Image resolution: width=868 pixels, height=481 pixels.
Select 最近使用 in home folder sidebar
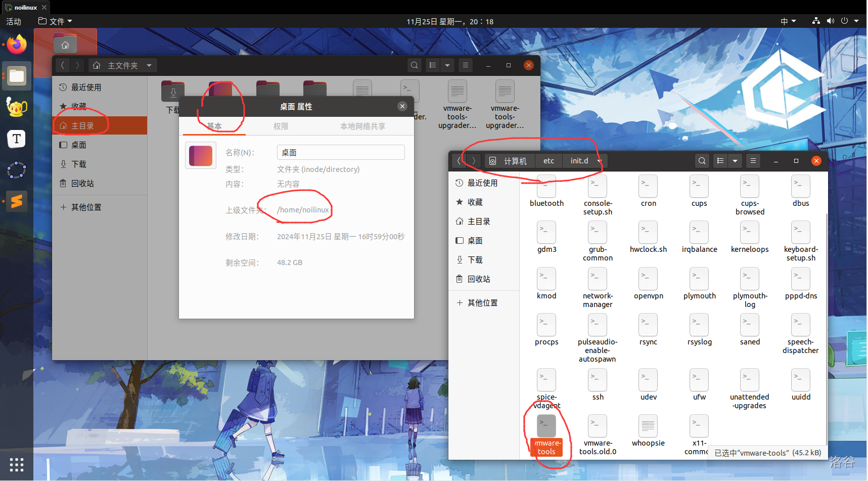tap(100, 87)
